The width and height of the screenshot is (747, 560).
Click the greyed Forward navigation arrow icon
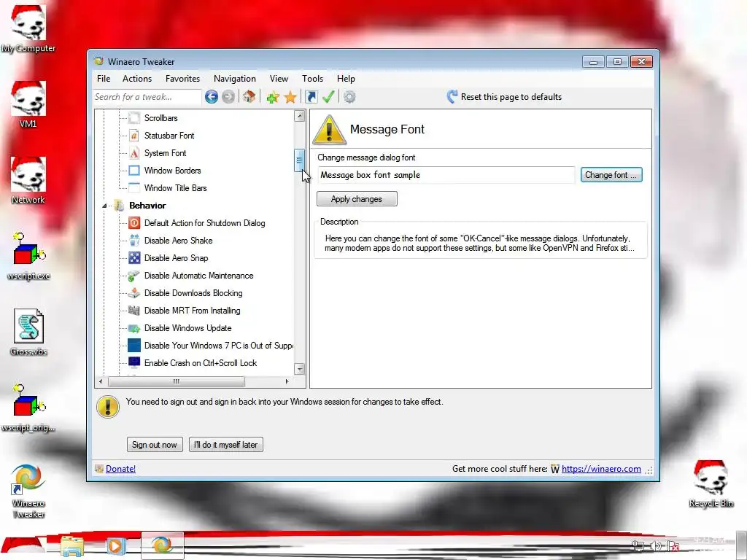click(228, 97)
